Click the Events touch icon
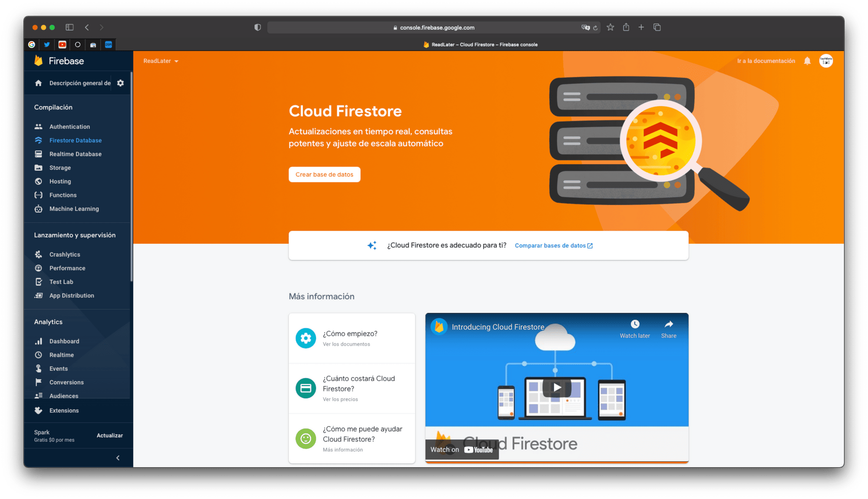 38,368
